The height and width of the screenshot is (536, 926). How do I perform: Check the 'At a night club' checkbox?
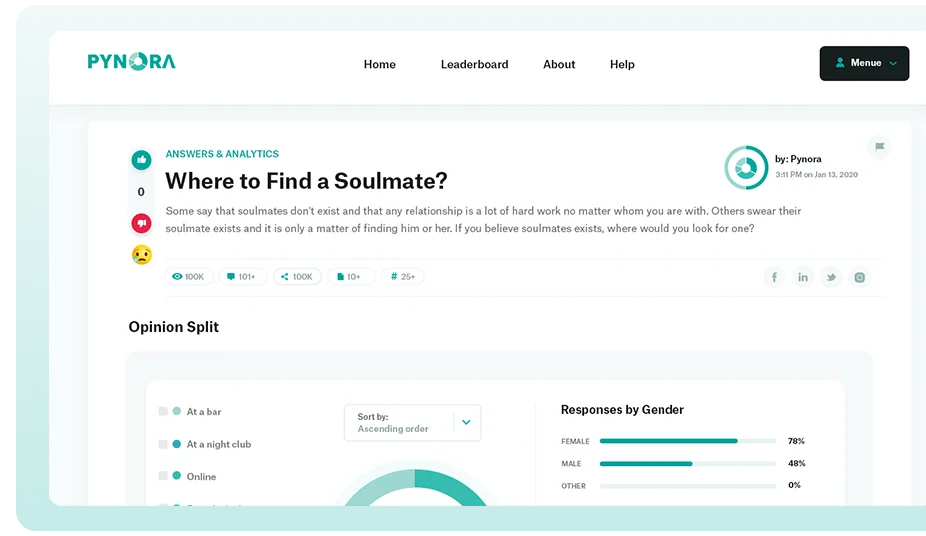(163, 444)
